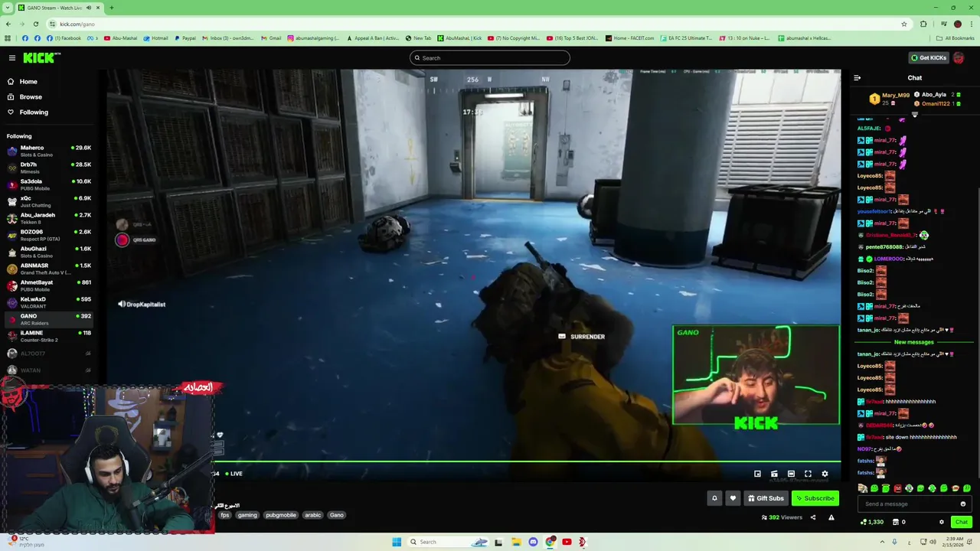
Task: Open chat settings gear
Action: pyautogui.click(x=942, y=522)
